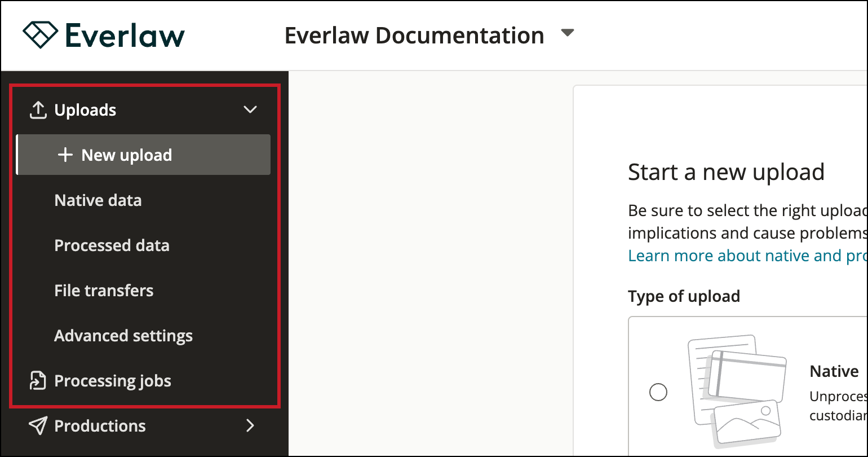This screenshot has height=457, width=868.
Task: Click the Type of upload label
Action: [x=684, y=296]
